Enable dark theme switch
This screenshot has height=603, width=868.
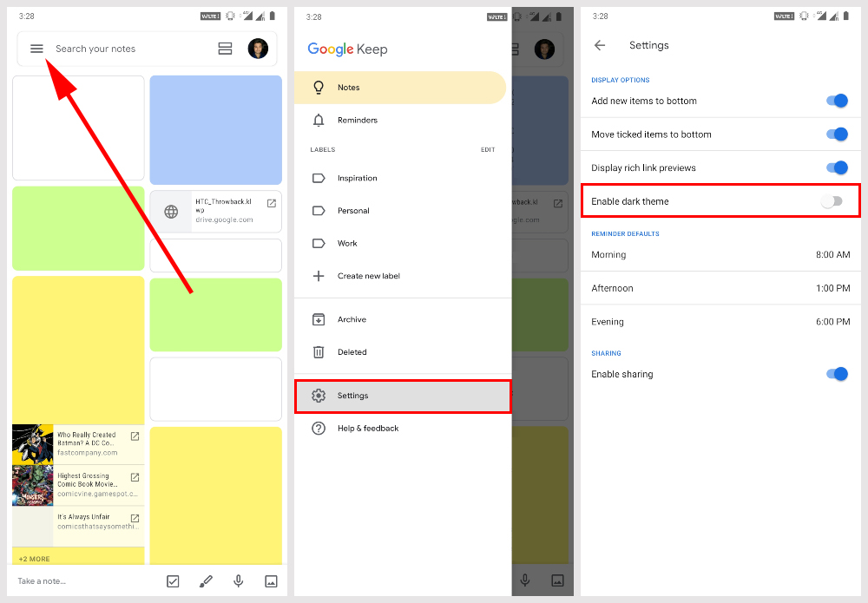point(832,201)
